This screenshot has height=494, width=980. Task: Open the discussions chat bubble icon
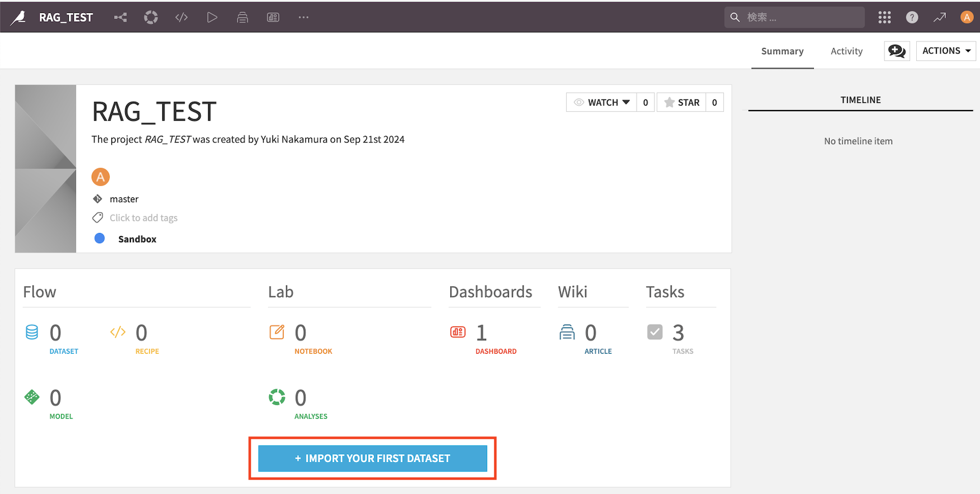click(897, 51)
